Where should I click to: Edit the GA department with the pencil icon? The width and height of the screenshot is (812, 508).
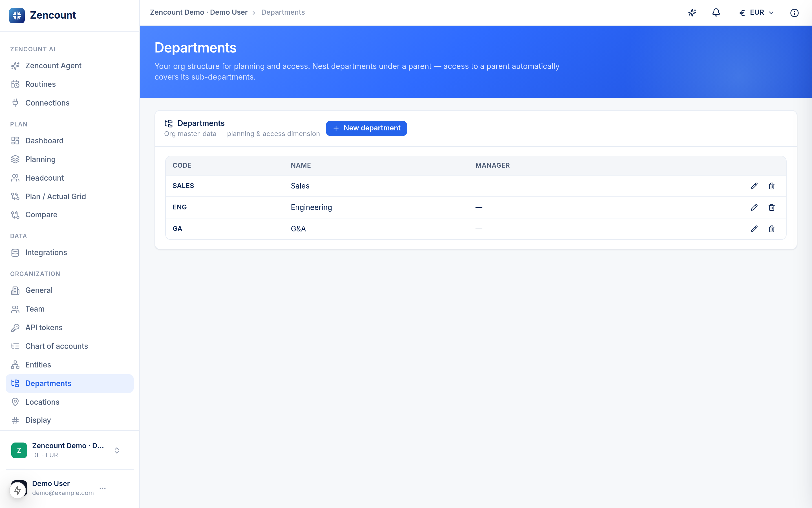(x=754, y=229)
